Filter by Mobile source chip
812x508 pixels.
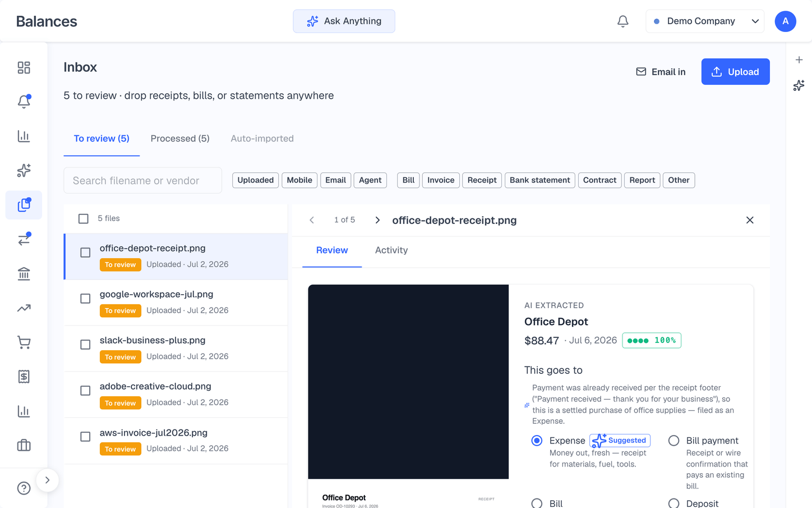click(299, 180)
